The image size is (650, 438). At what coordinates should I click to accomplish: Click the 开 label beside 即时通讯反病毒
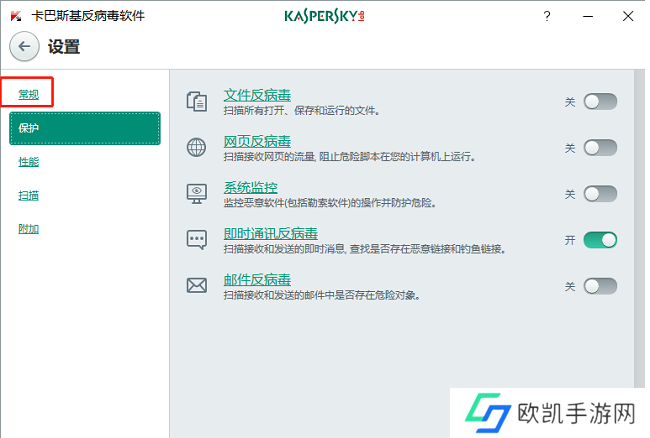[x=570, y=240]
